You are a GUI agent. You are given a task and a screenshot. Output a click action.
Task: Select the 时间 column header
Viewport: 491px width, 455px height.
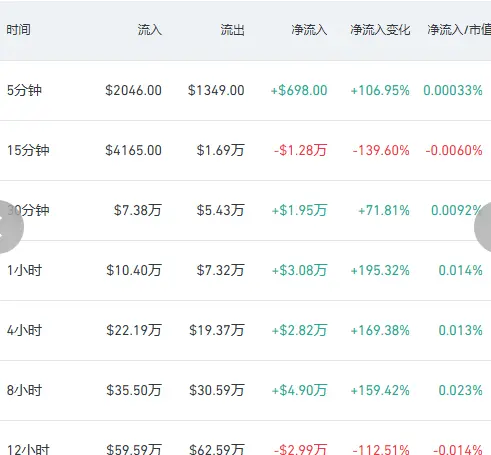[x=19, y=30]
